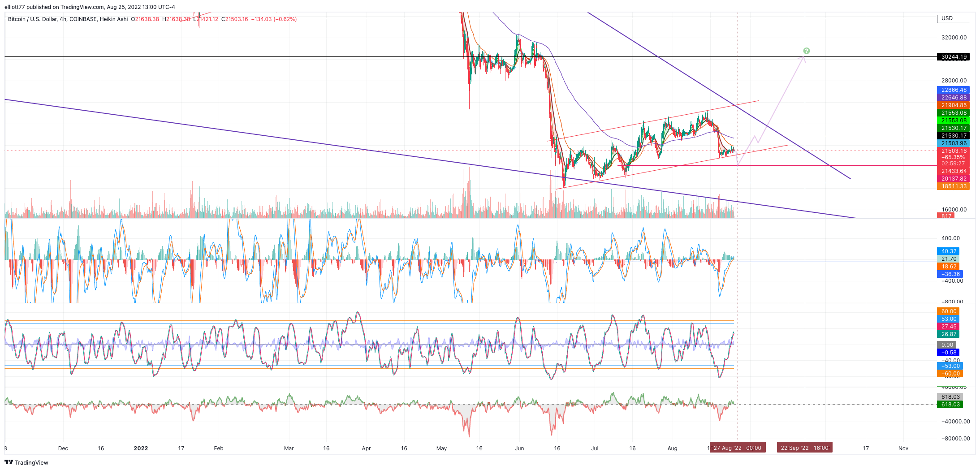980x470 pixels.
Task: Click the 2022 label on the time axis
Action: [x=141, y=448]
